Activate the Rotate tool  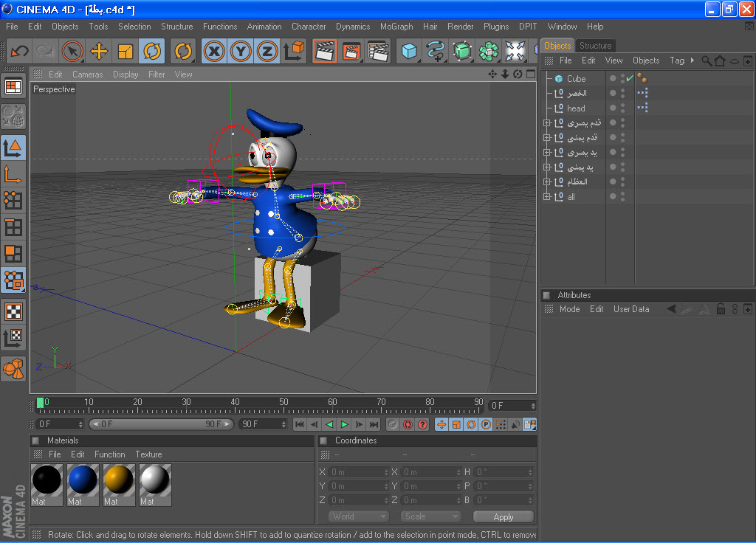pyautogui.click(x=152, y=51)
